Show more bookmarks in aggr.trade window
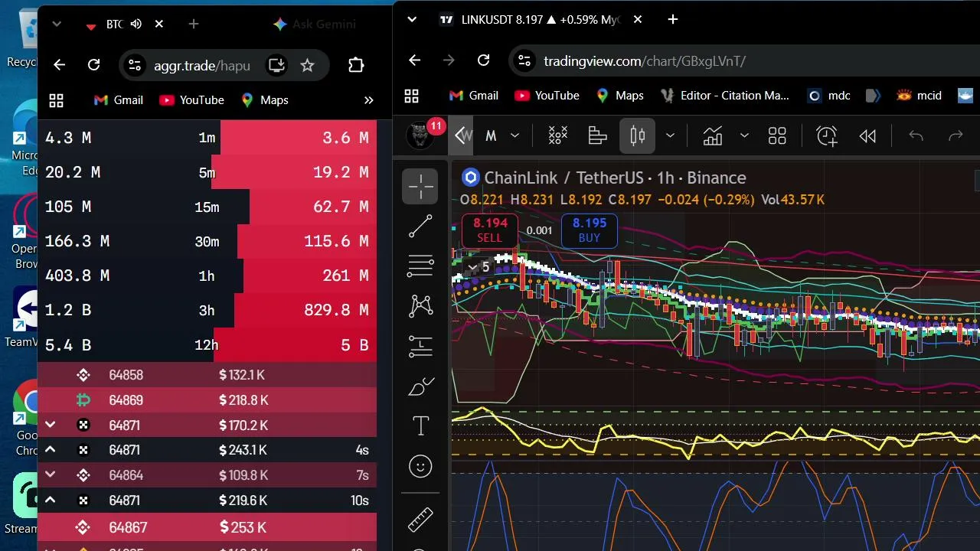 (x=368, y=100)
